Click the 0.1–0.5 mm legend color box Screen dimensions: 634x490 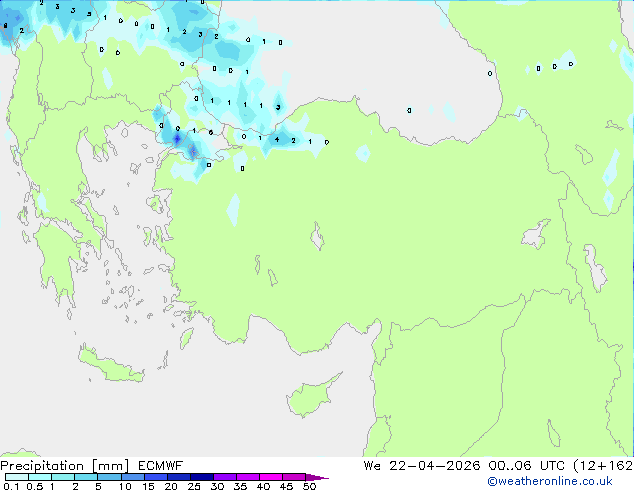tap(17, 477)
